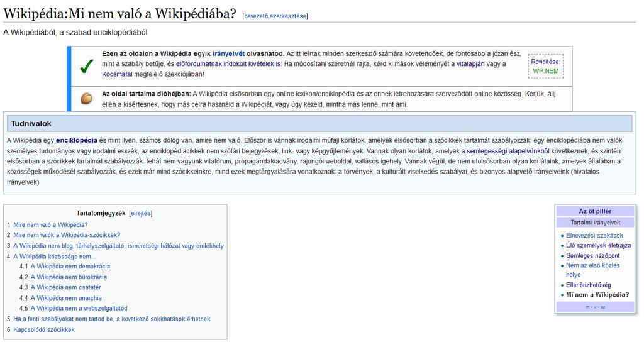Open 'előfordulhatnak indokolt kivételek is' link

click(228, 63)
